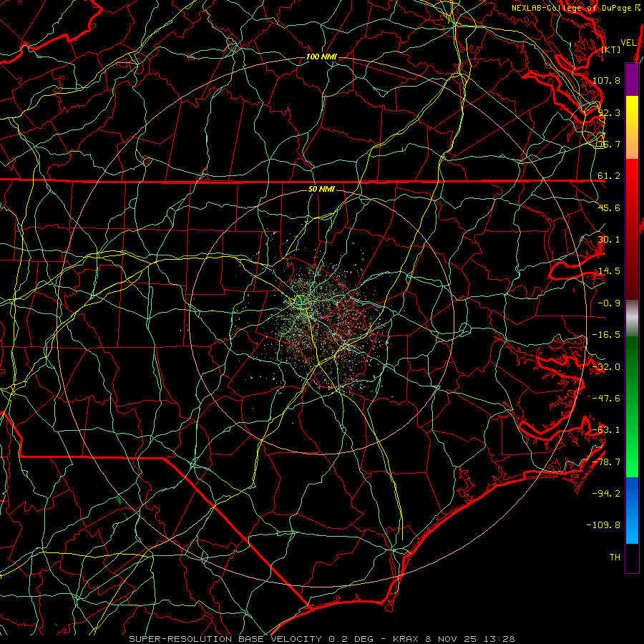The image size is (644, 644).
Task: Click the 14.5 scale value
Action: click(609, 271)
